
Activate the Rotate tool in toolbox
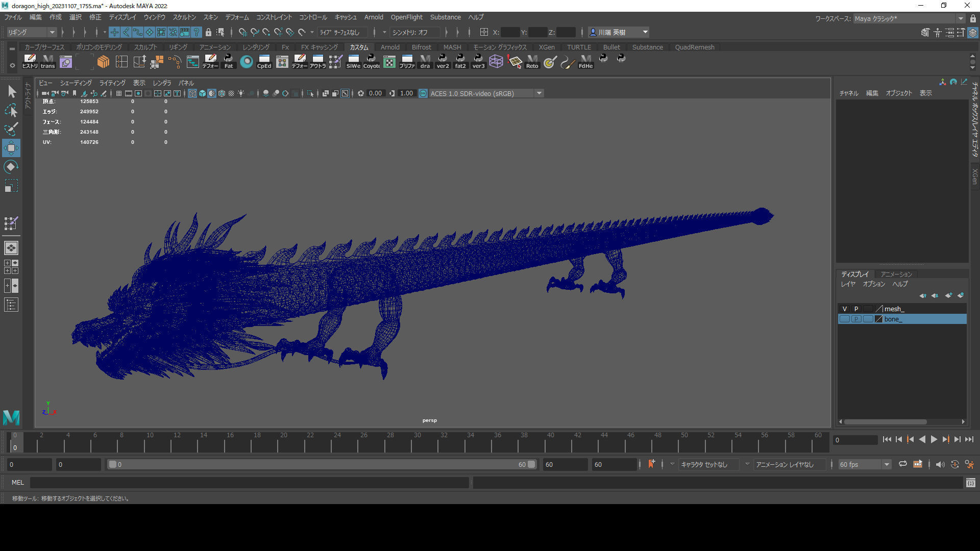11,167
